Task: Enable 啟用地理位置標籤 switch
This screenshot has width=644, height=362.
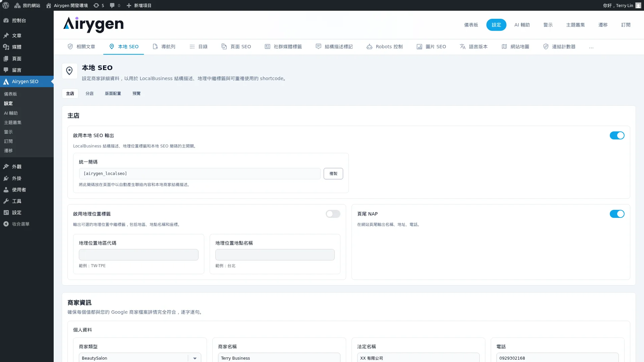Action: point(333,214)
